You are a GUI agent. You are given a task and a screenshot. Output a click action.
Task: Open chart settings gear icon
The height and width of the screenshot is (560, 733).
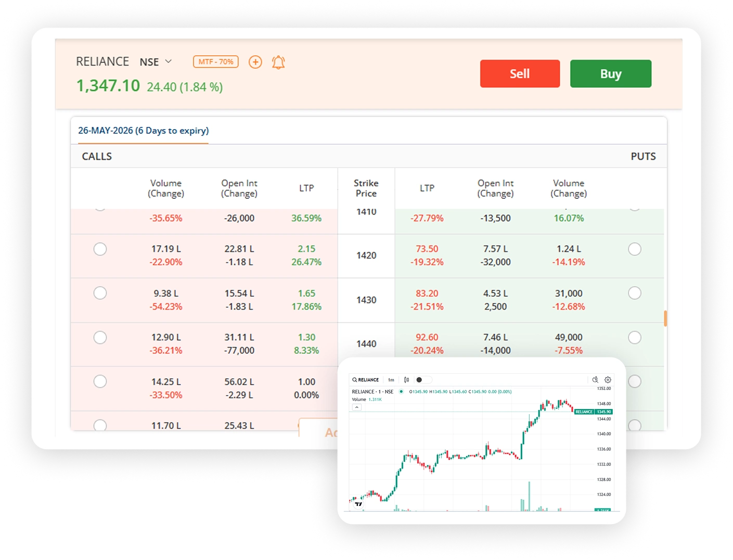point(608,380)
